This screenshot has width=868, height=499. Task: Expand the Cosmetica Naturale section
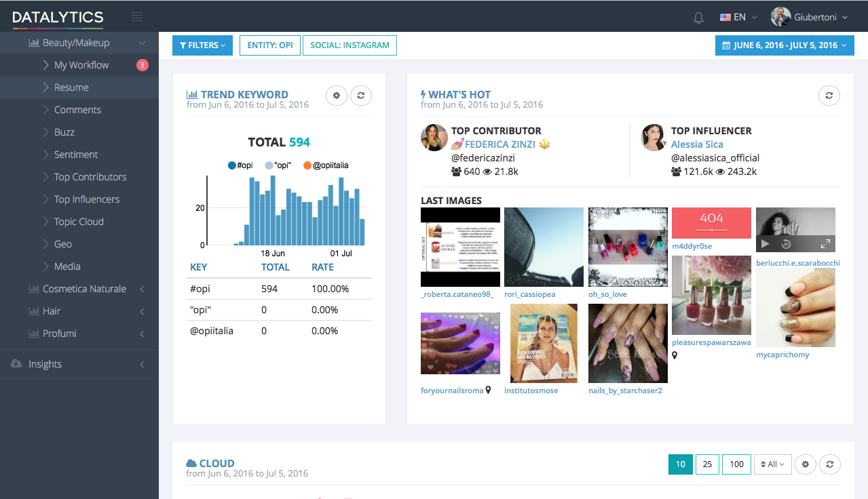pyautogui.click(x=142, y=289)
